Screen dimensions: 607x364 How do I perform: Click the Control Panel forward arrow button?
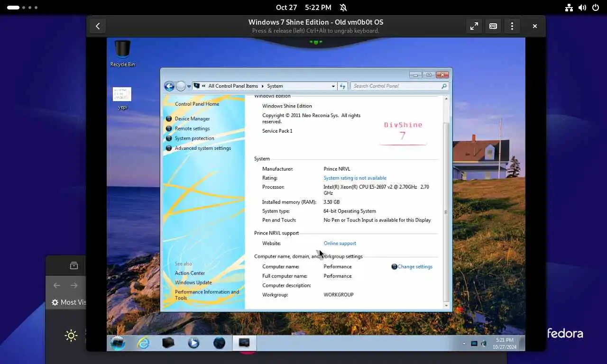pos(181,86)
